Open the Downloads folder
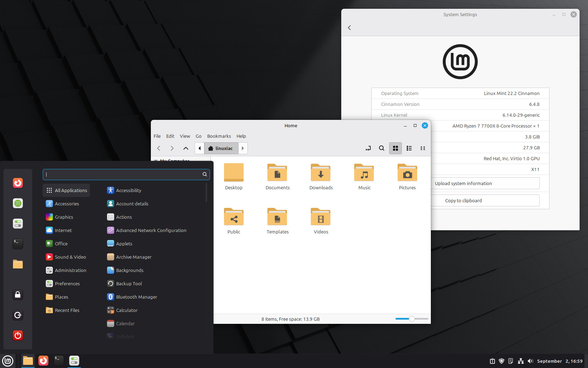Screen dimensions: 588x368 pos(321,177)
